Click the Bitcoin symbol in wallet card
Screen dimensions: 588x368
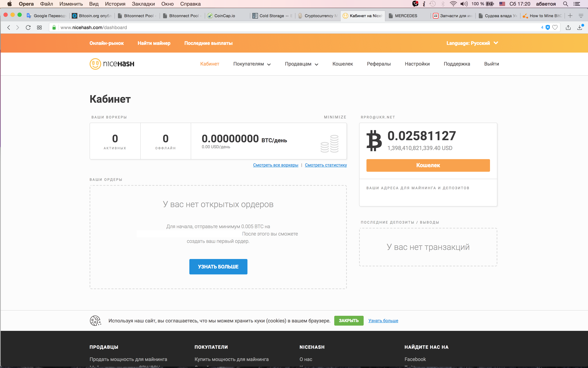tap(374, 141)
